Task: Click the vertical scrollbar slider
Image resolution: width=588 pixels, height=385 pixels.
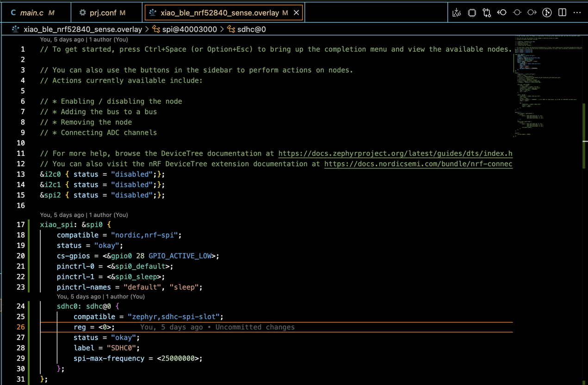Action: click(585, 135)
